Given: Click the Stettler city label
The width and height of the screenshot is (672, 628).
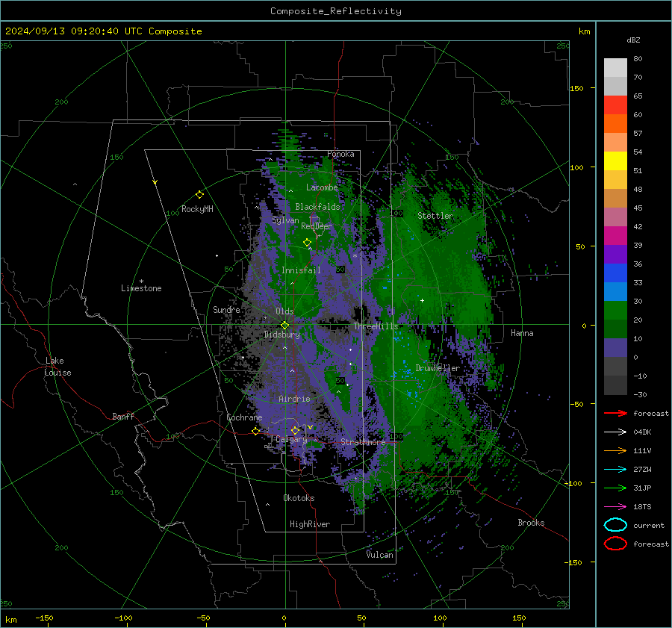Looking at the screenshot, I should pyautogui.click(x=435, y=216).
